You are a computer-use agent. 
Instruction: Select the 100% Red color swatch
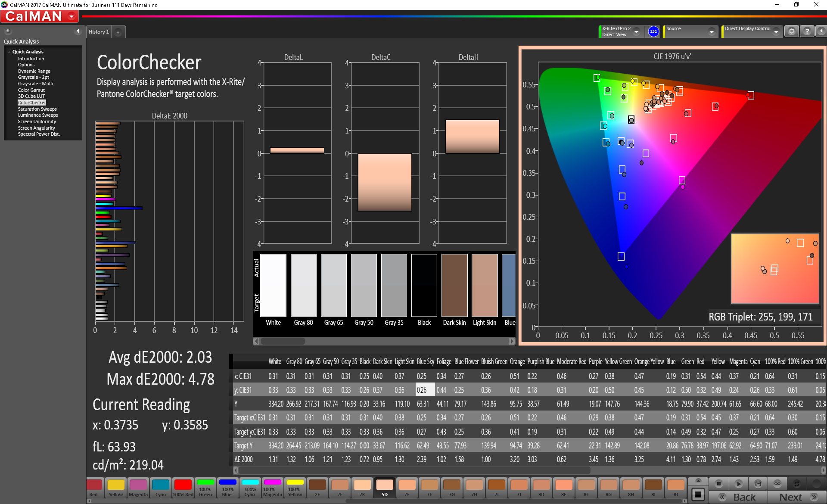(183, 488)
